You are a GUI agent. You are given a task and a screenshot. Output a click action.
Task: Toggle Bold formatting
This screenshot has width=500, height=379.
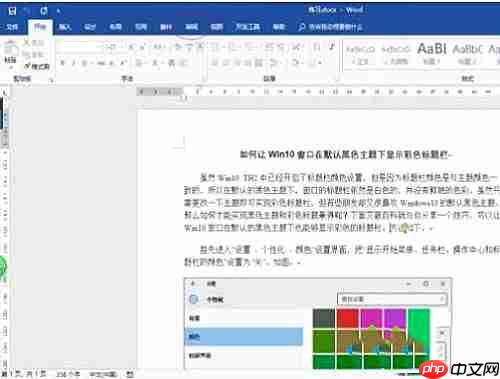click(x=62, y=63)
